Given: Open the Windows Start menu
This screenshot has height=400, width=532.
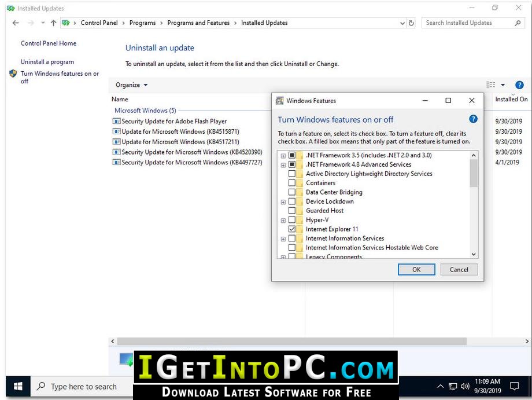Looking at the screenshot, I should [18, 386].
